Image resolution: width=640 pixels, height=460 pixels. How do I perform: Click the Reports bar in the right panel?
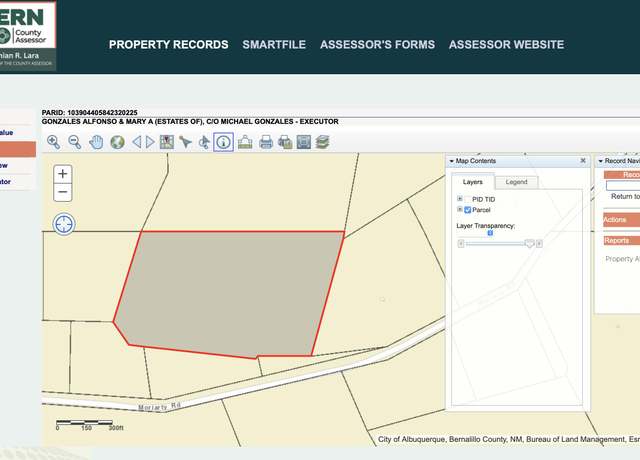click(x=621, y=240)
